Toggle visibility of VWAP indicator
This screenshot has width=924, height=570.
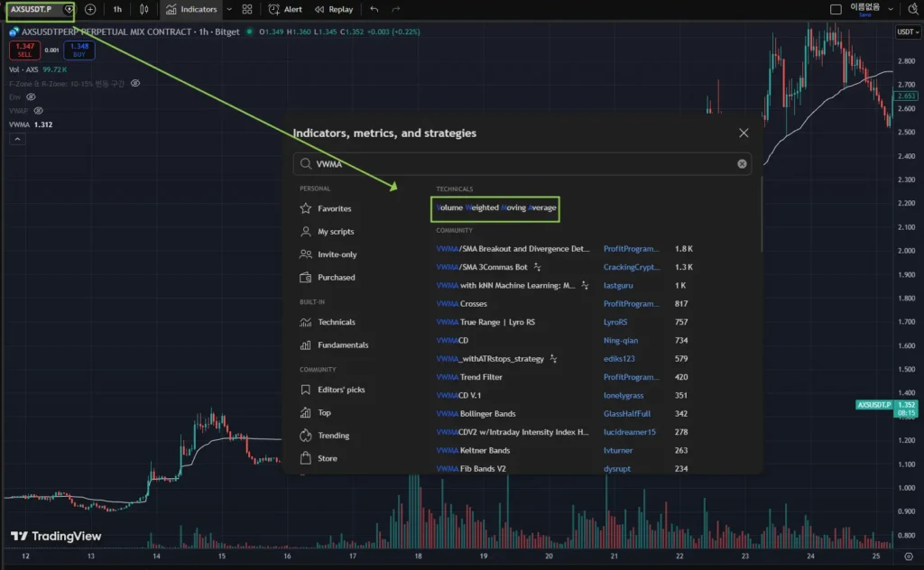pyautogui.click(x=38, y=110)
